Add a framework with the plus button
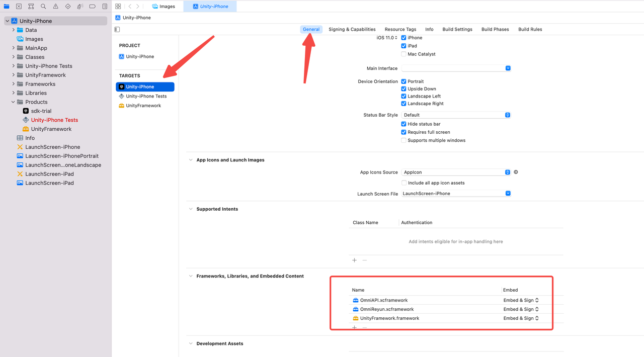Screen dimensions: 644x357 click(355, 328)
